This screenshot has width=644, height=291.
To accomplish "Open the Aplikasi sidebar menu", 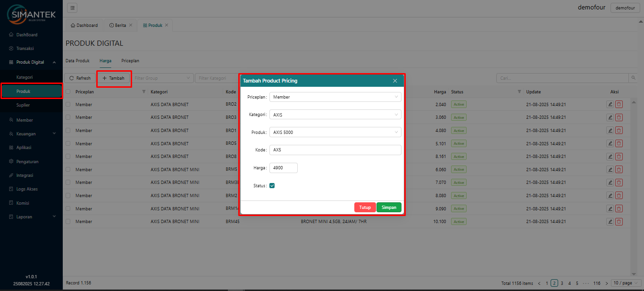I will pyautogui.click(x=27, y=147).
